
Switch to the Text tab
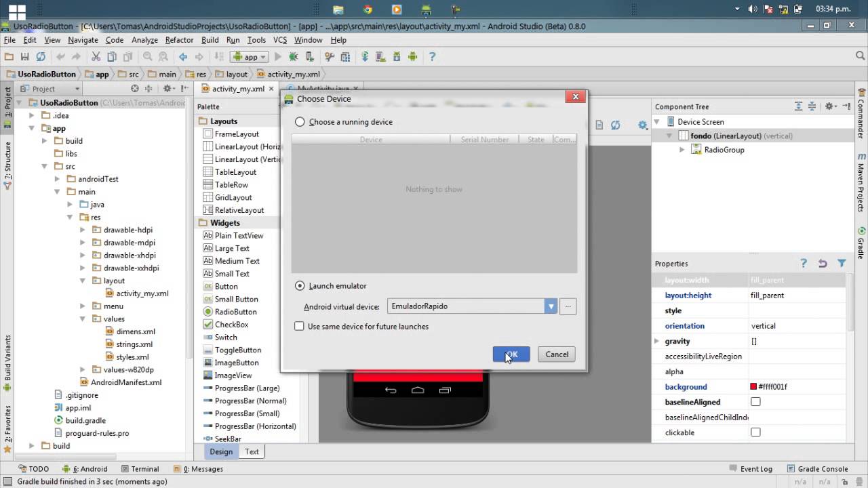click(252, 451)
